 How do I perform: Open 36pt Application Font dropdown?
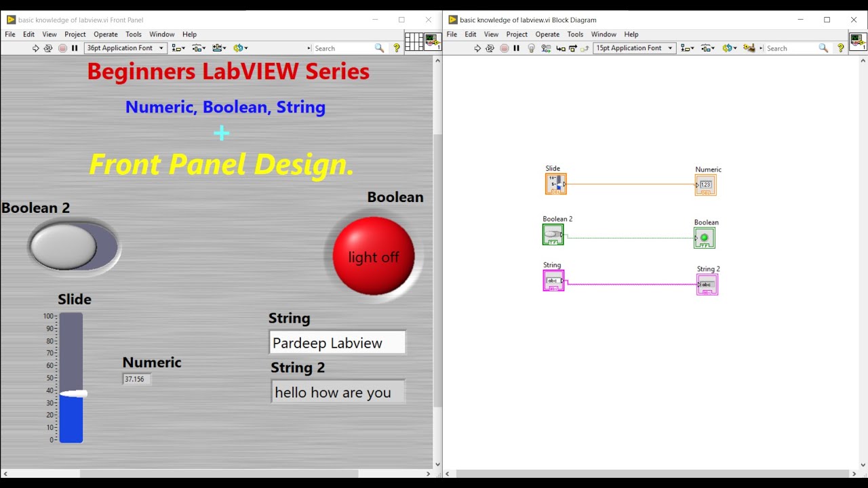[125, 48]
